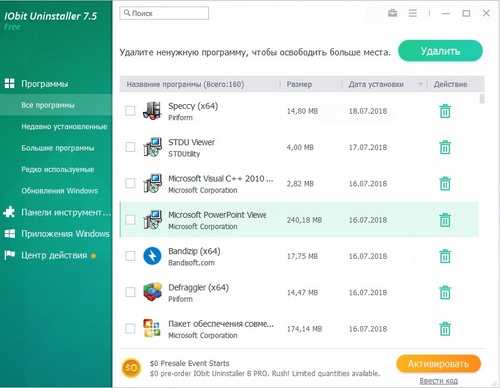Click the STDU Viewer program icon
This screenshot has width=500, height=388.
tap(152, 147)
